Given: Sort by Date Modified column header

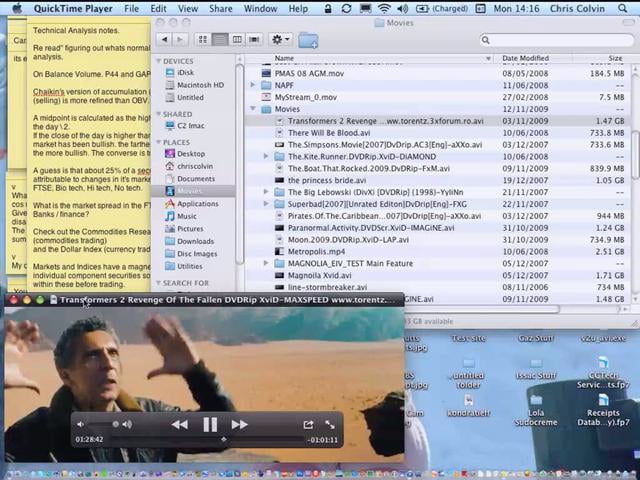Looking at the screenshot, I should 533,58.
